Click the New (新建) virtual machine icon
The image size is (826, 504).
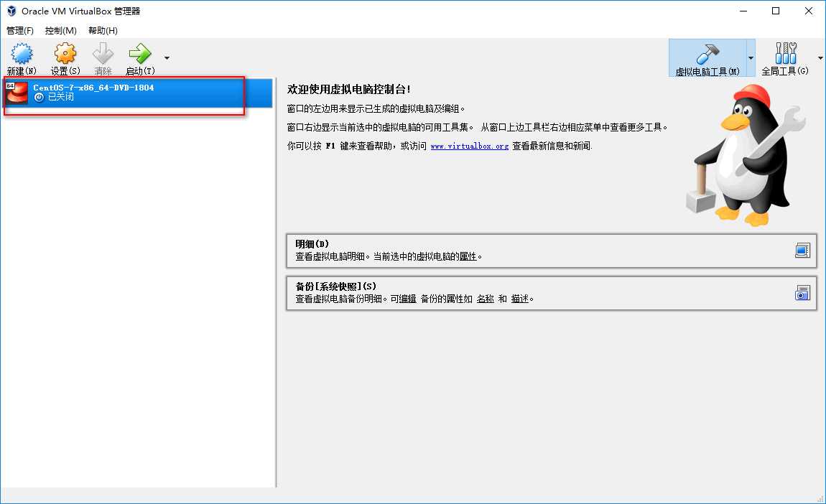(x=22, y=58)
